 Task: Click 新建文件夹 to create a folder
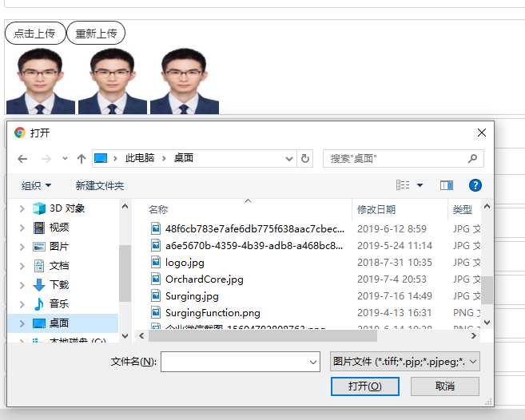(99, 185)
